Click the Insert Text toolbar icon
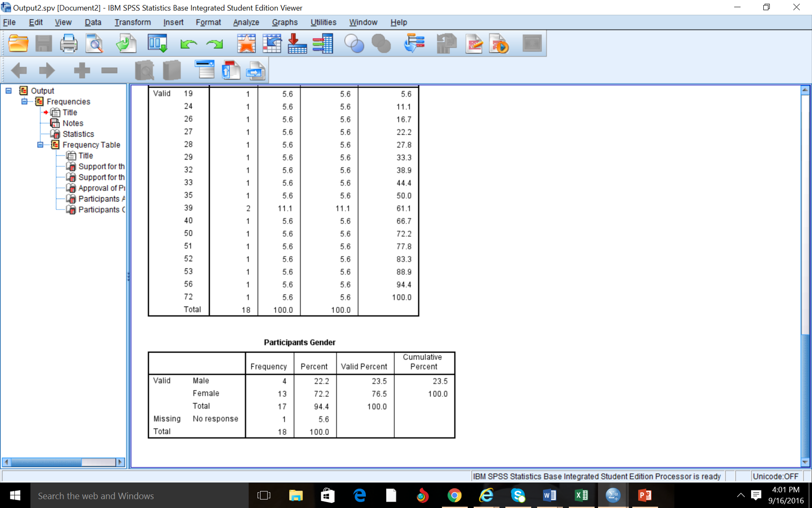 pyautogui.click(x=256, y=70)
